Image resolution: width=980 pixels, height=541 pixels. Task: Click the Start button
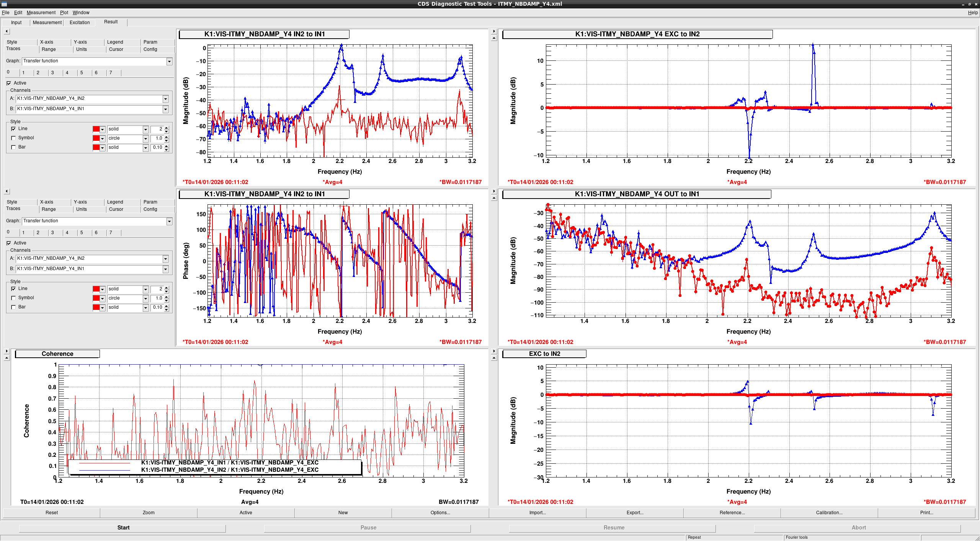click(123, 528)
